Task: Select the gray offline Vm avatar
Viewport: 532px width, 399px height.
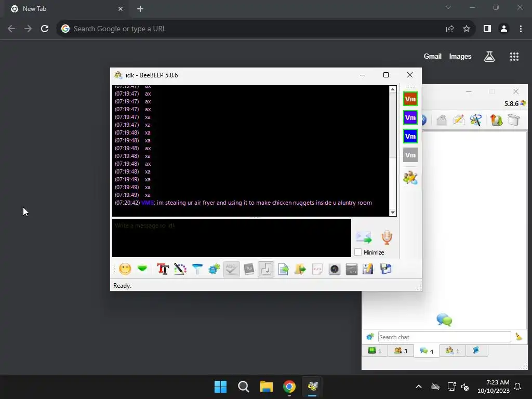Action: (410, 155)
